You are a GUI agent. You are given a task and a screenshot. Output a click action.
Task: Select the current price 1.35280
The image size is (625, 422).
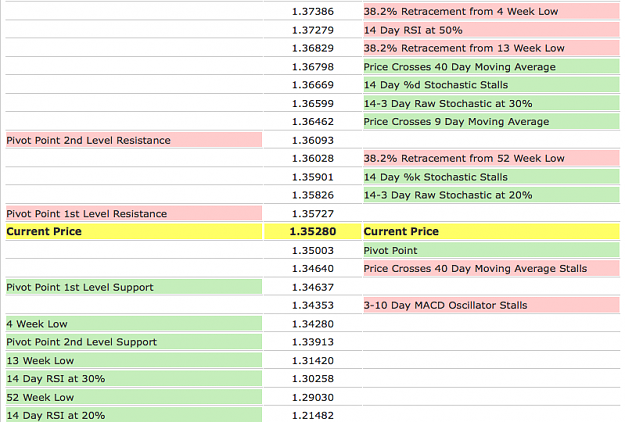pyautogui.click(x=312, y=232)
